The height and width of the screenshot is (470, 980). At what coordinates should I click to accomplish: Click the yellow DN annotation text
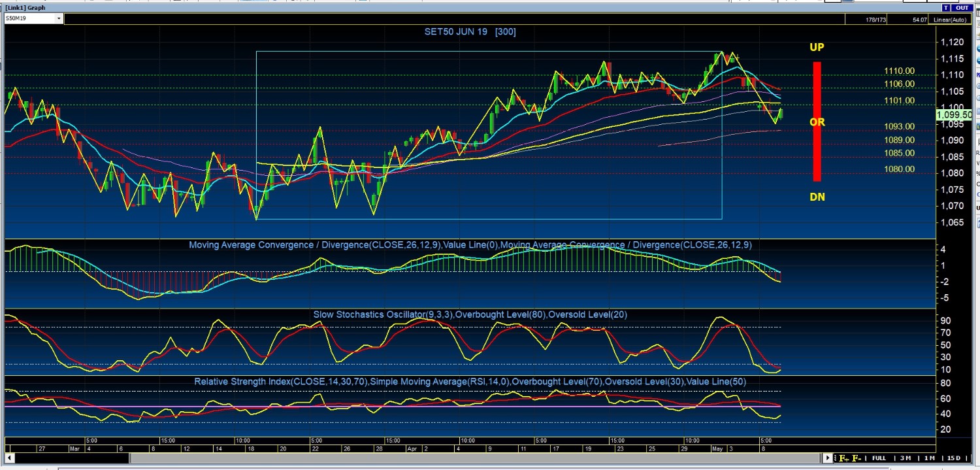(x=817, y=197)
